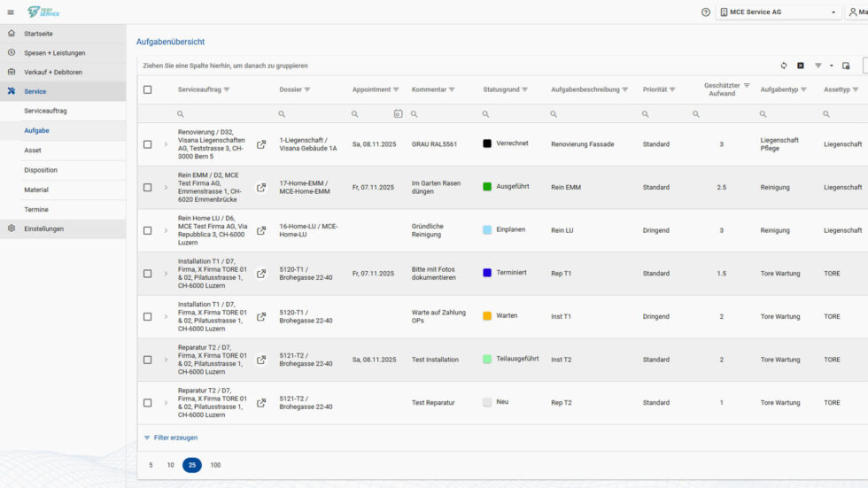Set page size to 100
This screenshot has height=488, width=868.
(x=215, y=465)
